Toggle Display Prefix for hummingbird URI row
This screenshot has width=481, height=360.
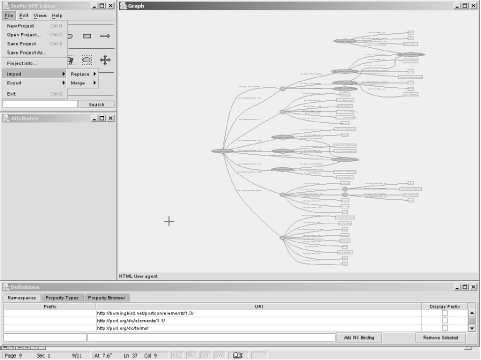[445, 313]
